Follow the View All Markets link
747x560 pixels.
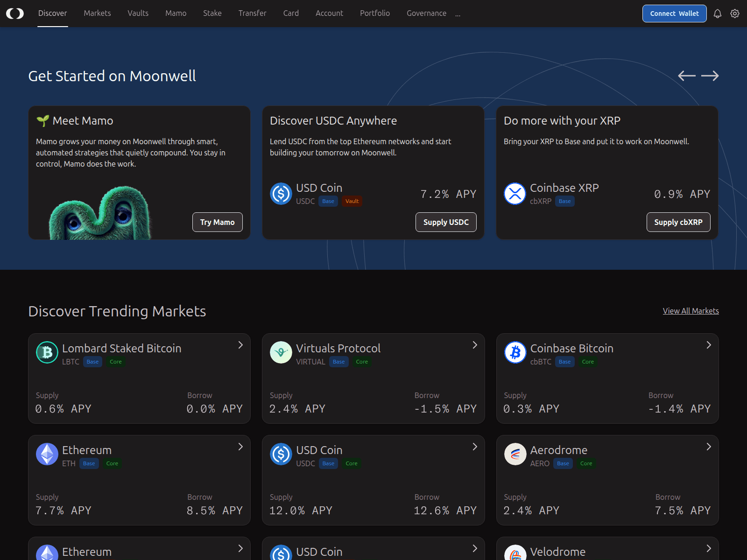(x=691, y=311)
